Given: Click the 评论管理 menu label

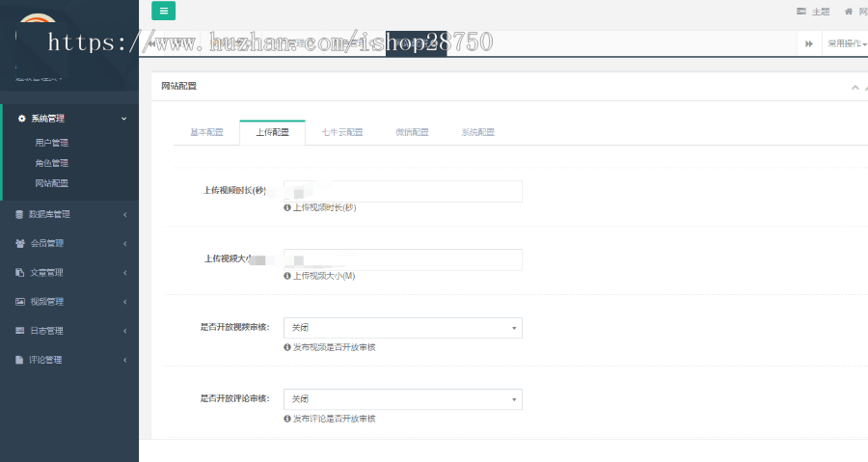Looking at the screenshot, I should tap(45, 360).
